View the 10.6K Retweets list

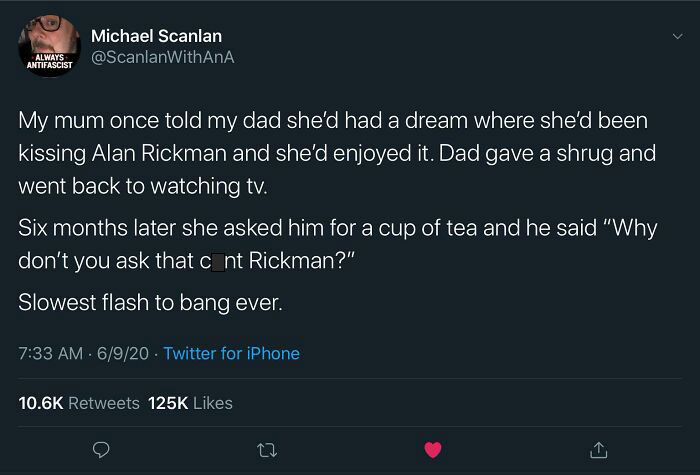tap(79, 403)
